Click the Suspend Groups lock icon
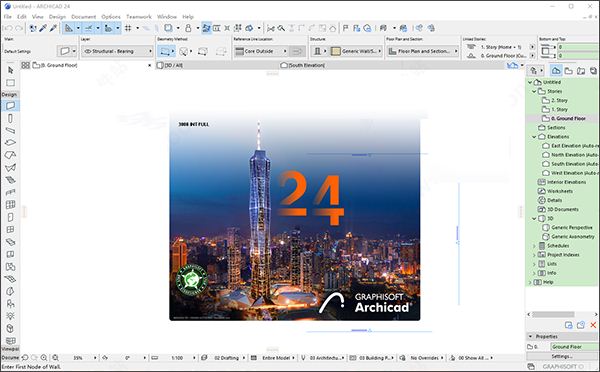 188,28
